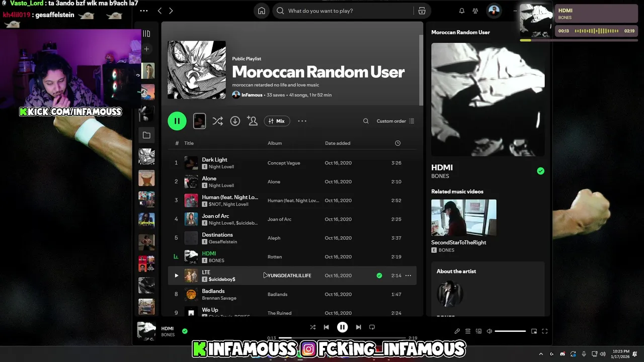
Task: Toggle saved checkmark on LTE track
Action: [x=379, y=276]
